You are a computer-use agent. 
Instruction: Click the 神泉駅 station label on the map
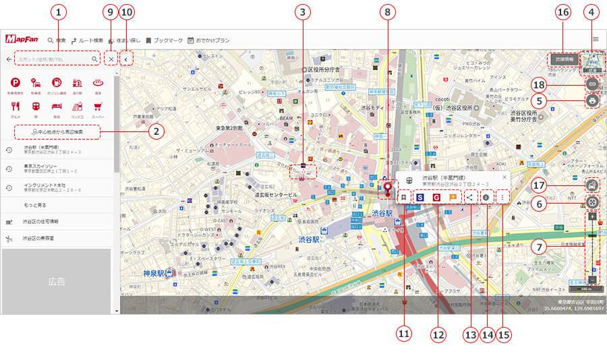pyautogui.click(x=154, y=273)
